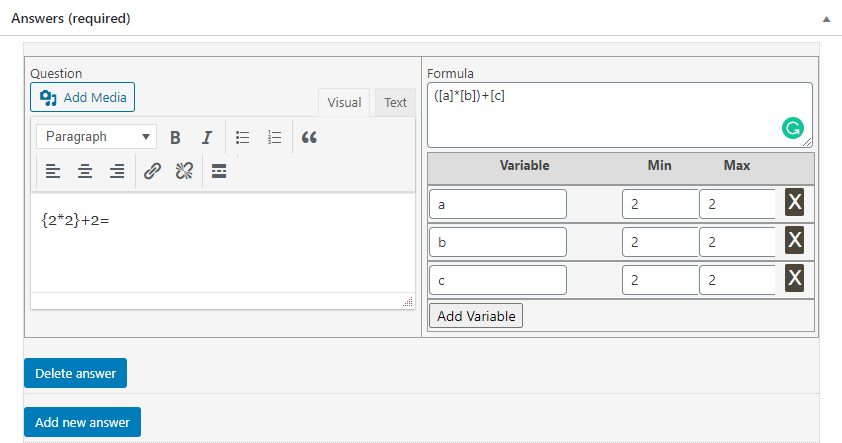Switch to the Visual editor tab
The width and height of the screenshot is (842, 443).
[344, 103]
